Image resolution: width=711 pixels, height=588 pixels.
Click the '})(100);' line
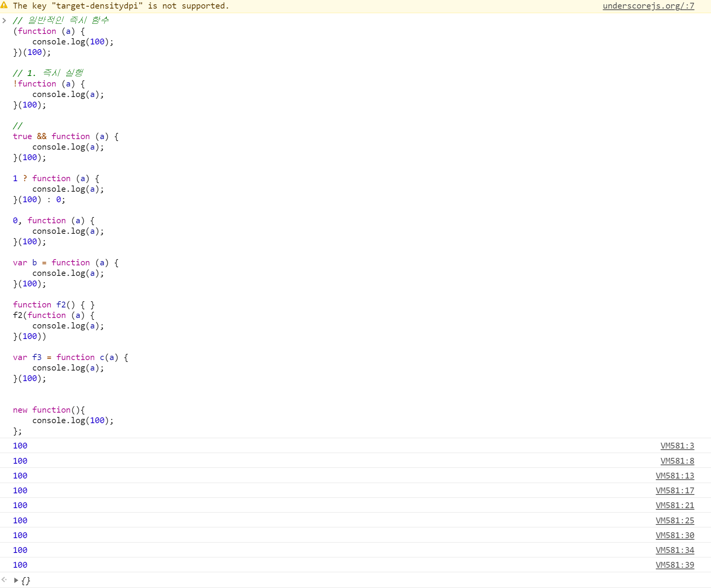(x=32, y=52)
